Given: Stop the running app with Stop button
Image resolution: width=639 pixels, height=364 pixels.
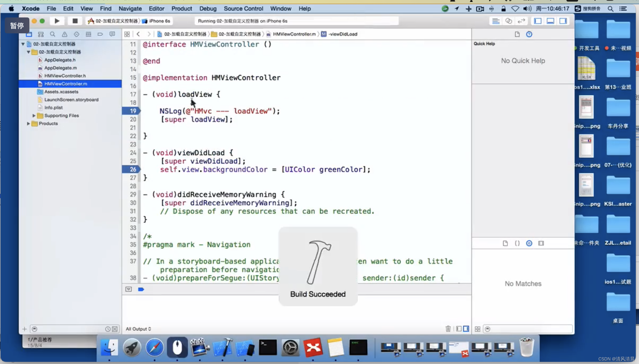Looking at the screenshot, I should click(75, 21).
